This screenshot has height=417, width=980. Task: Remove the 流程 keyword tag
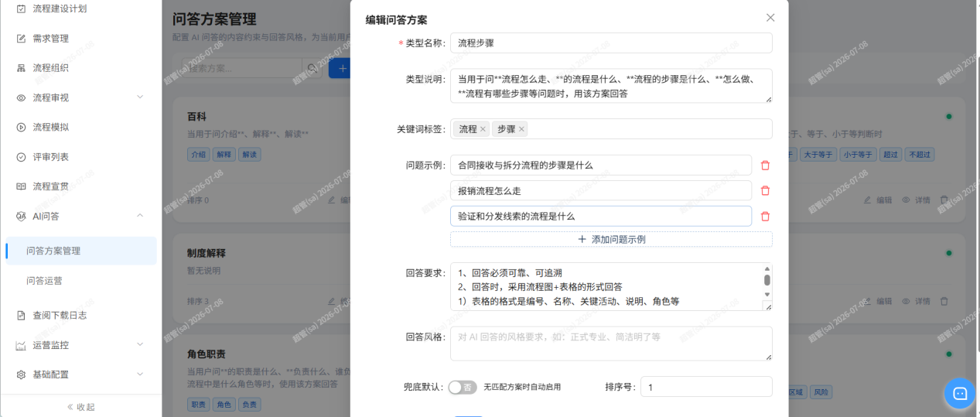click(x=483, y=129)
